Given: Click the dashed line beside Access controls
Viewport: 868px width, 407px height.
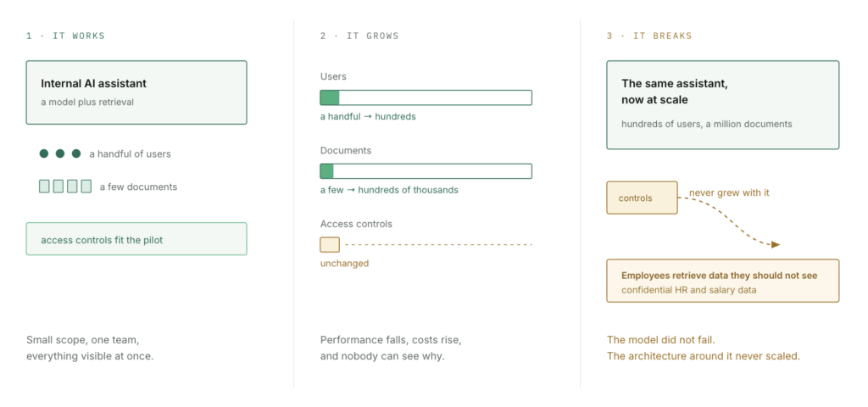Looking at the screenshot, I should [438, 245].
